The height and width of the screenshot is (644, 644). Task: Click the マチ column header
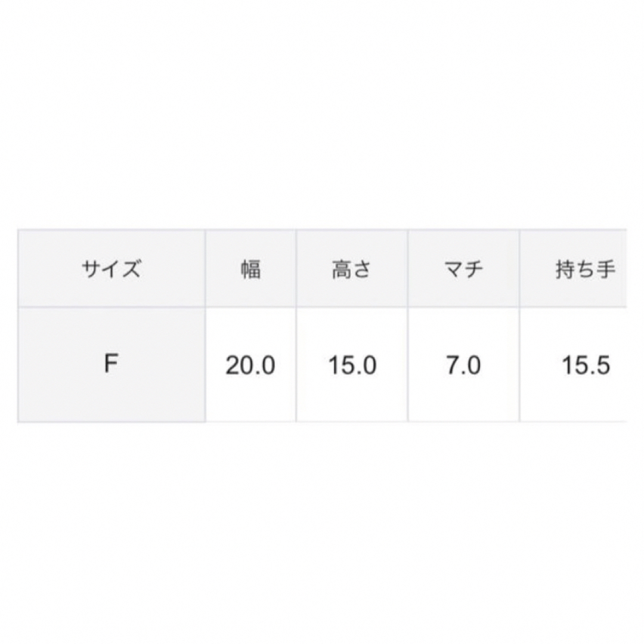[463, 268]
